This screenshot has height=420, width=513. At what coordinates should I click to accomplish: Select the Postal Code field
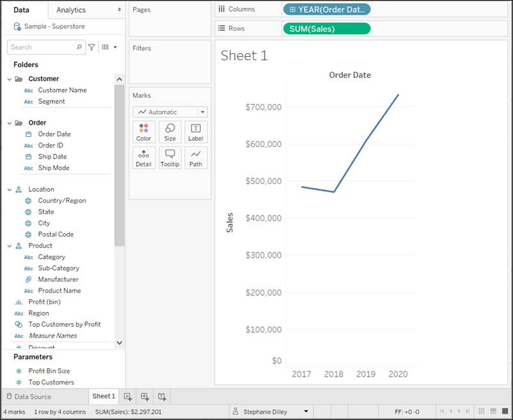point(56,235)
